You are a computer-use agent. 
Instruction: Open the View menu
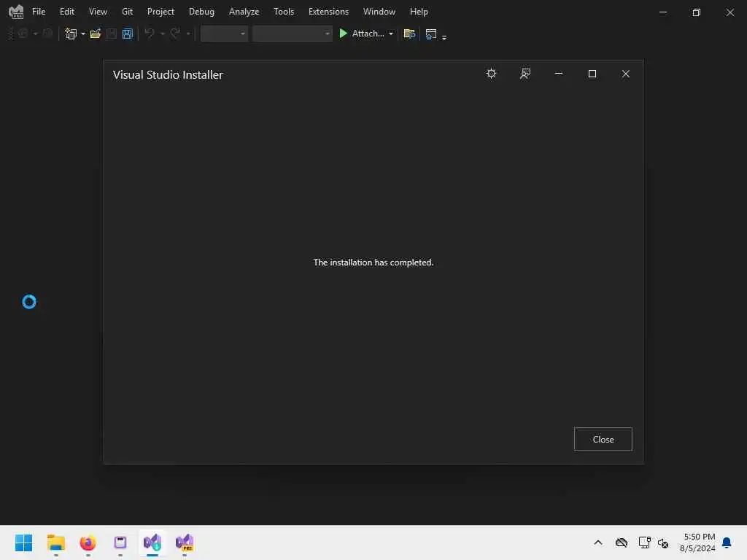coord(98,12)
